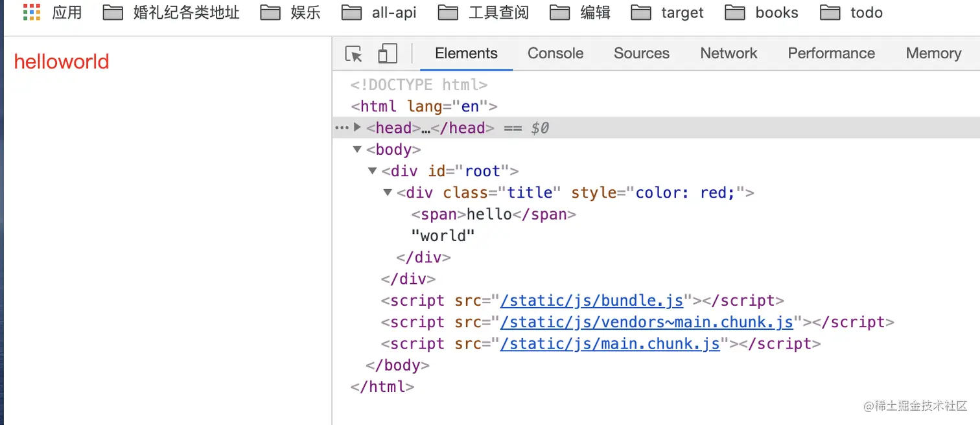Open the 编辑 bookmark folder
The image size is (980, 425).
click(x=579, y=12)
